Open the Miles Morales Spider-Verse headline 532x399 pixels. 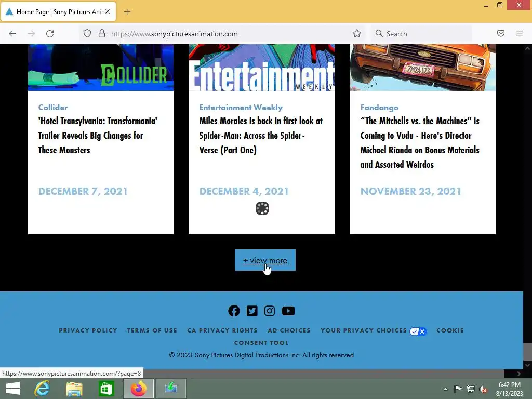(261, 136)
